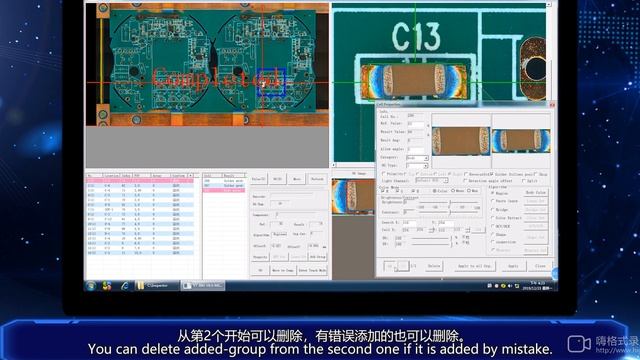This screenshot has width=640, height=360.
Task: Click the Move button in main window
Action: click(x=297, y=179)
